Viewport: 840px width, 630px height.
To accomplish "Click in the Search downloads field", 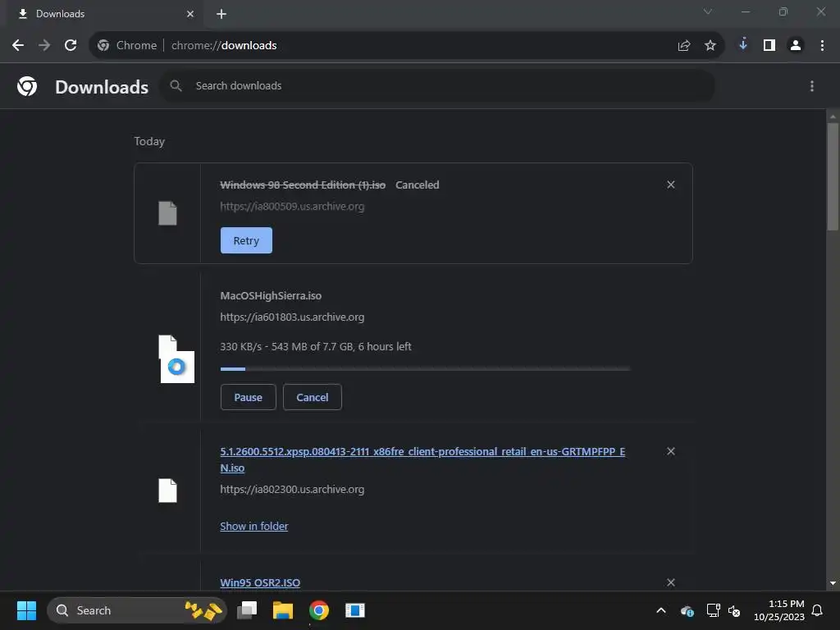I will 437,85.
